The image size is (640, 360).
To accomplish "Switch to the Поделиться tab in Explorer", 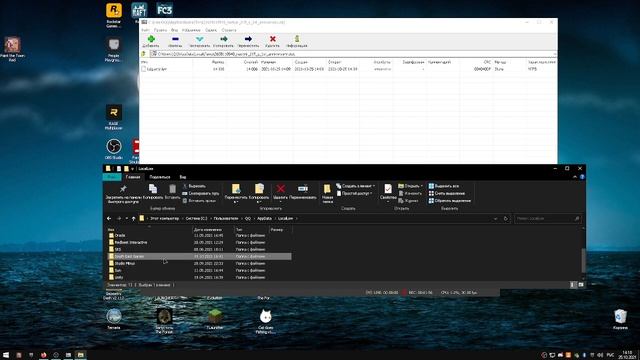I will (160, 177).
